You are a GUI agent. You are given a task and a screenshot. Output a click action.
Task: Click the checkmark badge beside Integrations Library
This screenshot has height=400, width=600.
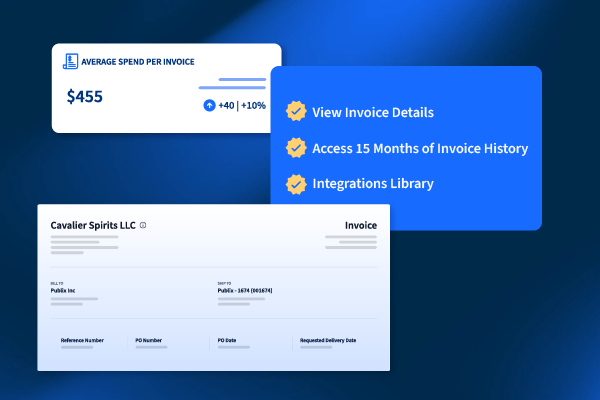(296, 184)
